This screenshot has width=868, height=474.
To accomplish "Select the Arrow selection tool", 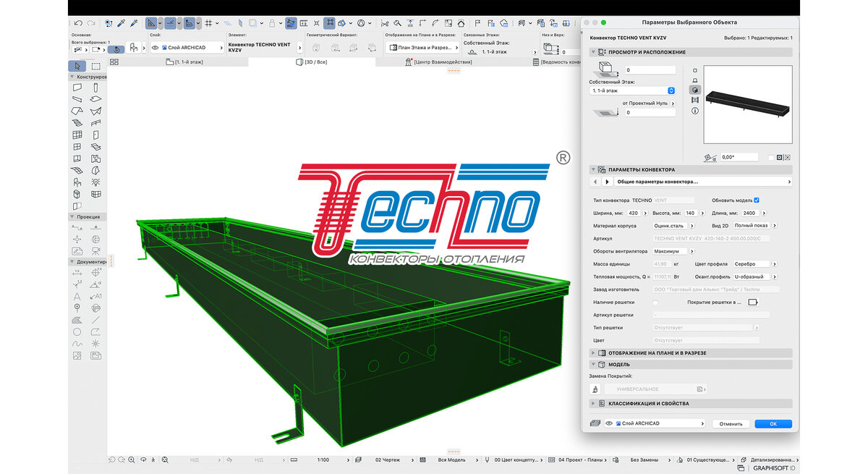I will pos(77,66).
